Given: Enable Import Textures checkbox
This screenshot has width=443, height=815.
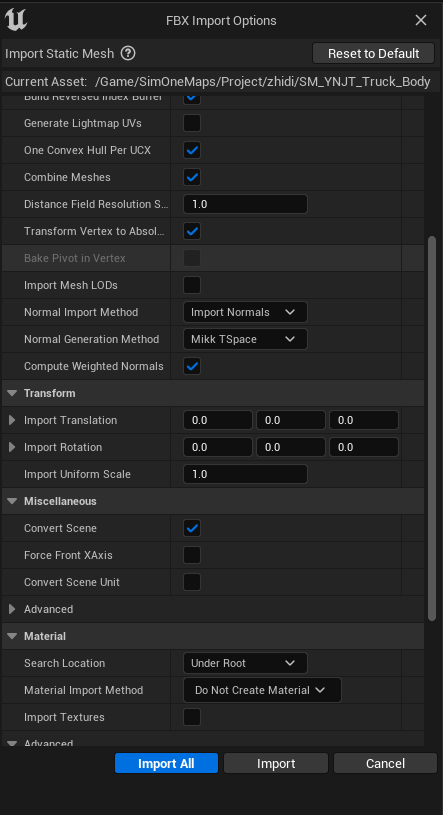Looking at the screenshot, I should click(x=192, y=717).
